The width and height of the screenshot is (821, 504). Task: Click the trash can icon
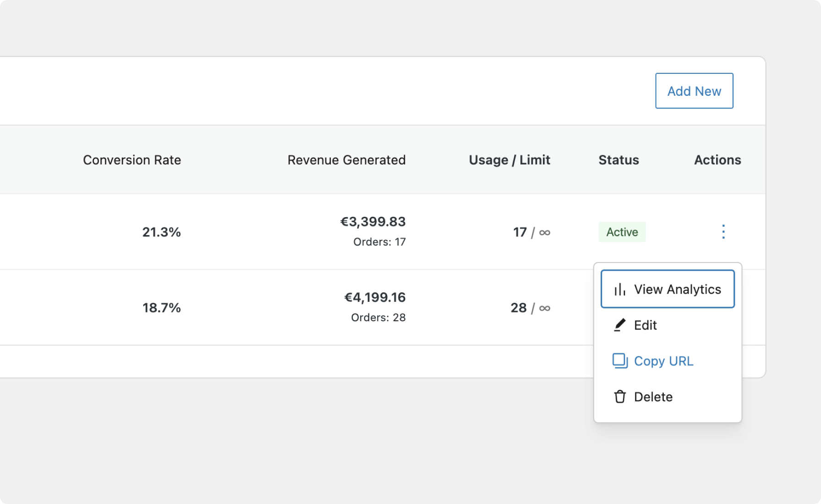(x=620, y=397)
